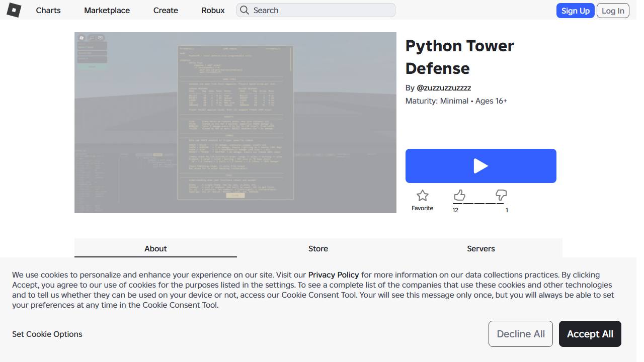Click the Roblox logo home icon
Screen dimensions: 644x362
(x=14, y=10)
